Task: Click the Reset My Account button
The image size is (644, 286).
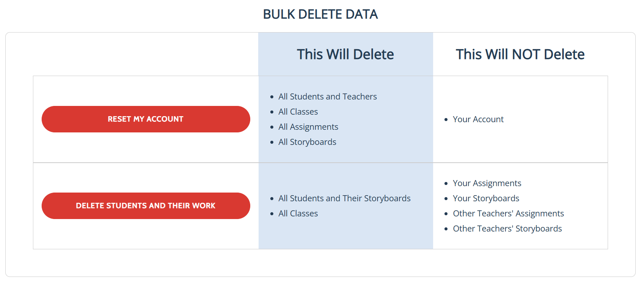Action: tap(146, 119)
